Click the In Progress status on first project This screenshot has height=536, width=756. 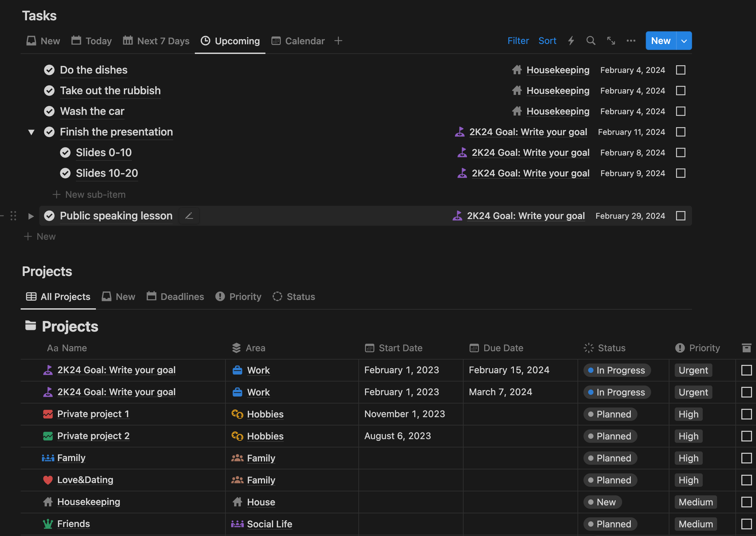(617, 370)
